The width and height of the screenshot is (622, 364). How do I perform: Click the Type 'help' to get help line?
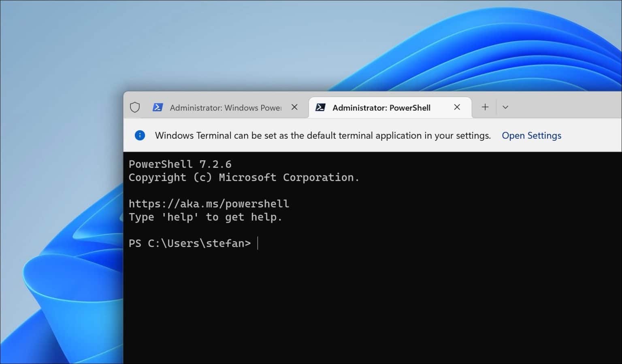click(x=205, y=217)
